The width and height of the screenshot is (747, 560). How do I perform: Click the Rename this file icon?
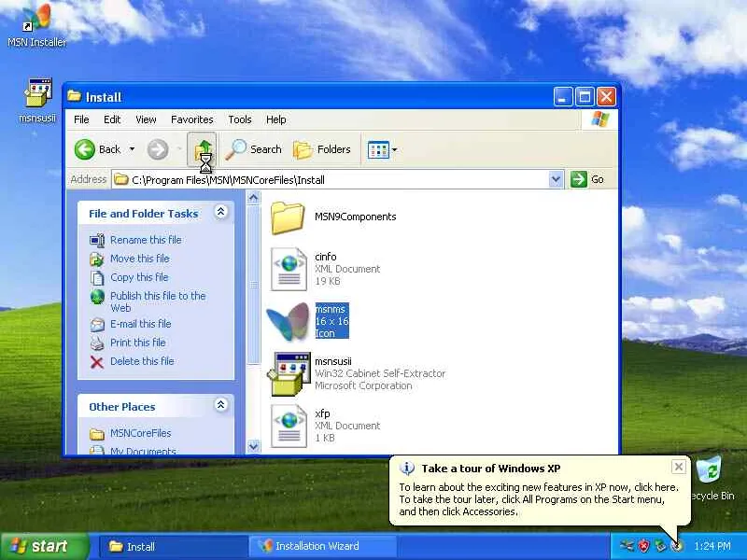(x=97, y=241)
